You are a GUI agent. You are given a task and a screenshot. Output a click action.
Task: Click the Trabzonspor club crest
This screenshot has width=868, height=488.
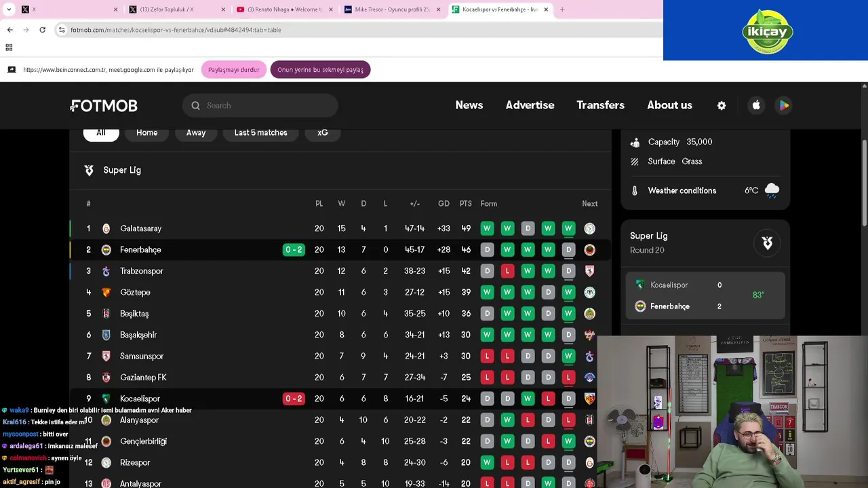(x=106, y=271)
